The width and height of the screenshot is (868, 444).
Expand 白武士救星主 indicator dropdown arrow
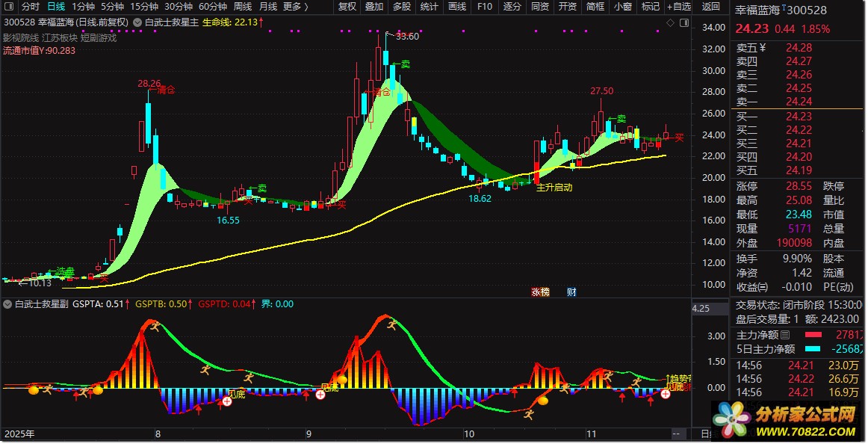[137, 22]
